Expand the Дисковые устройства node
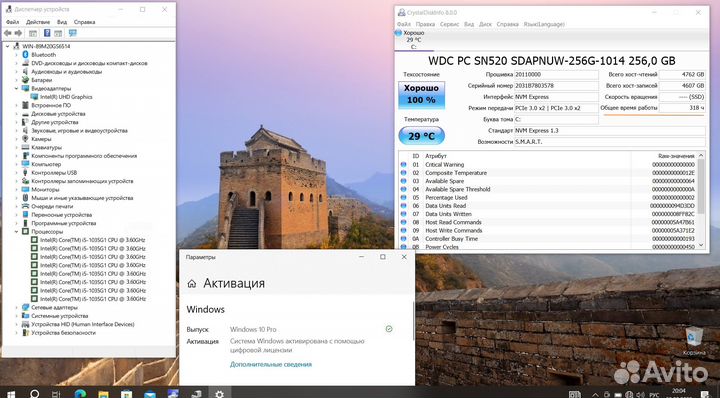This screenshot has width=720, height=398. [17, 113]
